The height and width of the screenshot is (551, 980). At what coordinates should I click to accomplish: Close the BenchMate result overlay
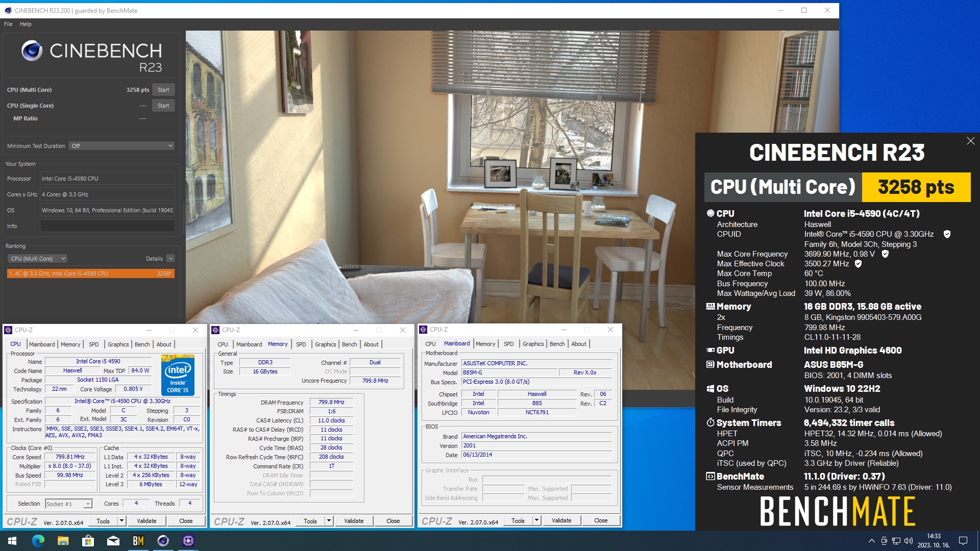(x=970, y=141)
